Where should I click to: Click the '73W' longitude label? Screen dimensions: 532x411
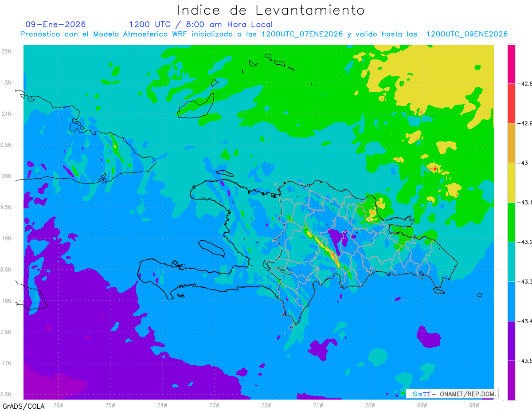tap(214, 404)
